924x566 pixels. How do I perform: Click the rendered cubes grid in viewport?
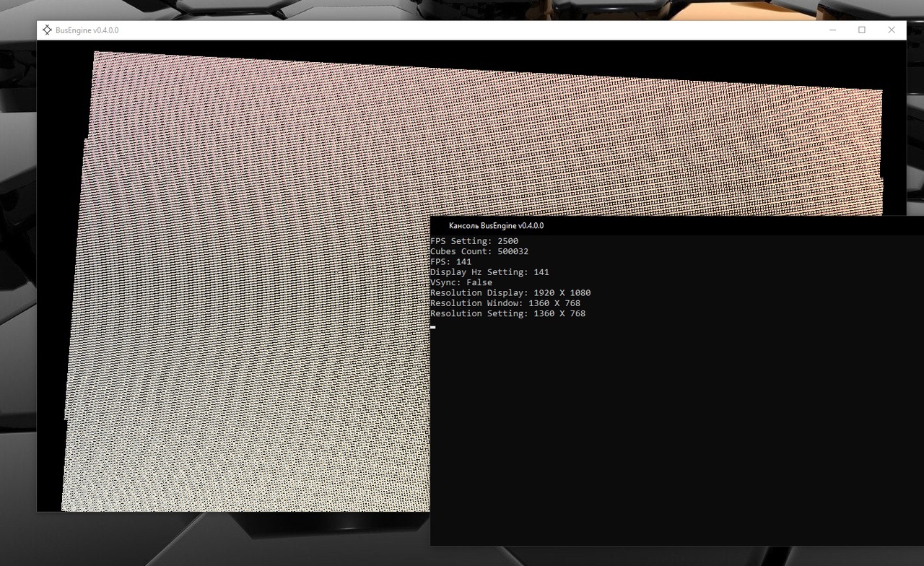pyautogui.click(x=253, y=289)
